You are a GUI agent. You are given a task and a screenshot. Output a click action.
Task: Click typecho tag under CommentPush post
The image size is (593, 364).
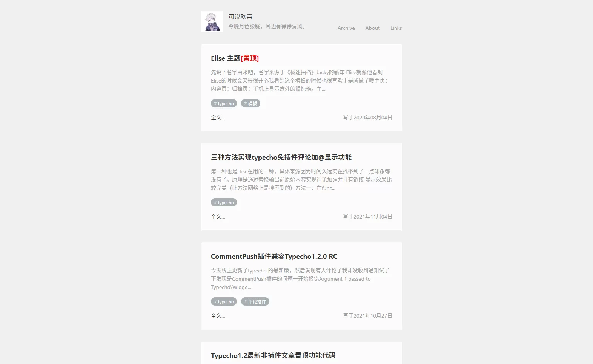tap(224, 302)
